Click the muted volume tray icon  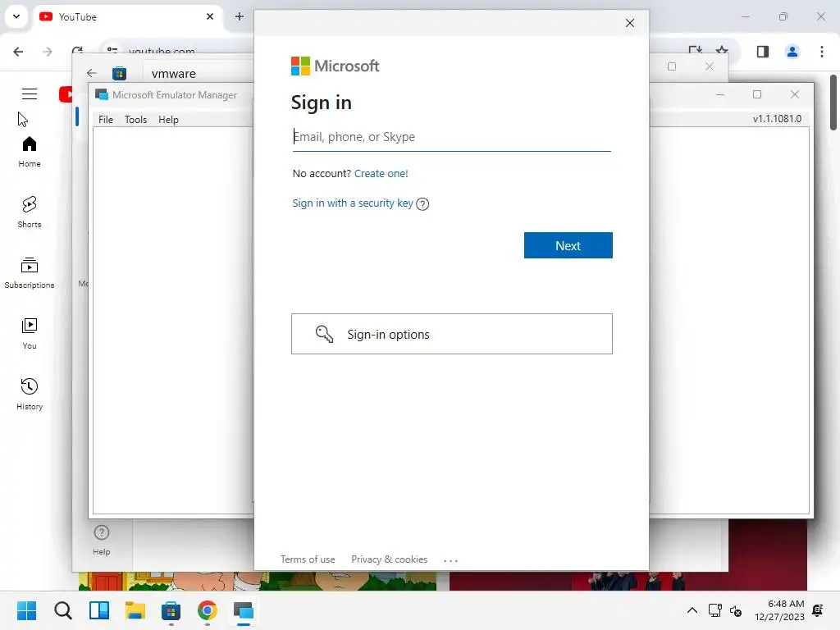tap(736, 610)
